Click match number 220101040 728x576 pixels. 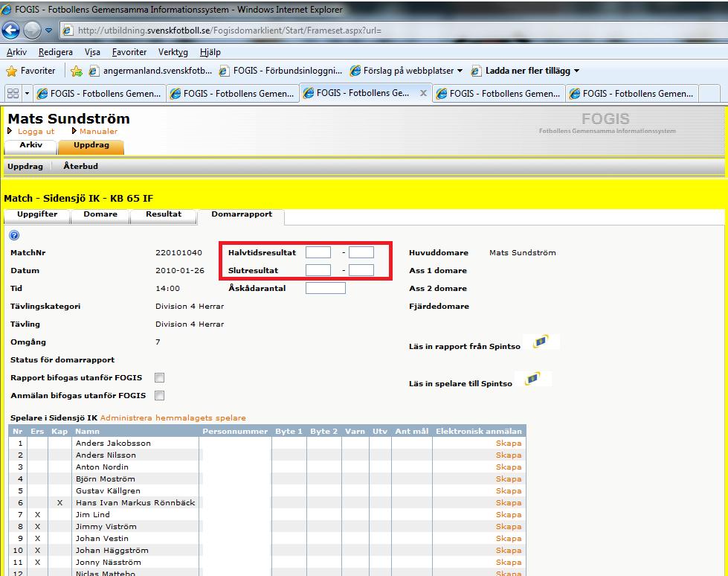[178, 253]
